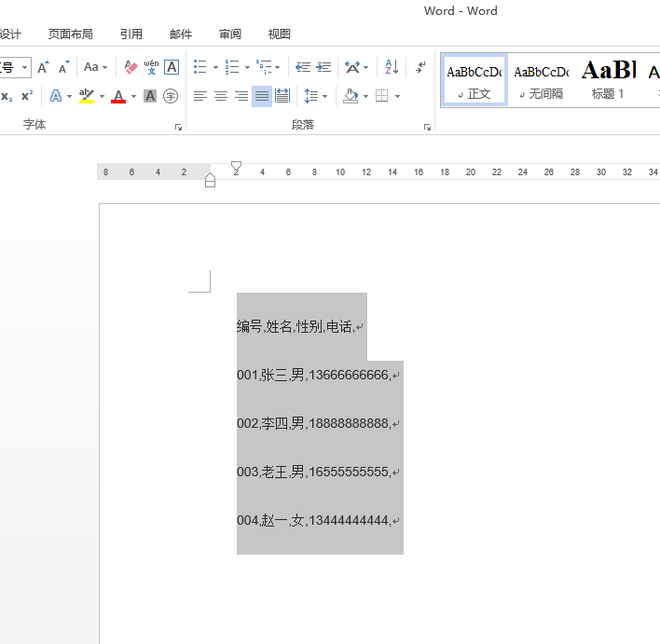Apply multilevel list formatting
This screenshot has width=660, height=644.
tap(264, 67)
